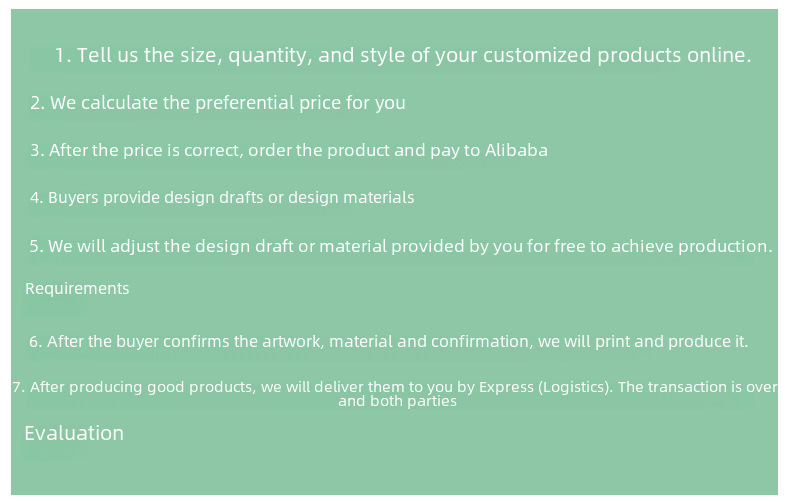Click step 7 about delivering good products
This screenshot has width=790, height=502.
click(x=250, y=387)
